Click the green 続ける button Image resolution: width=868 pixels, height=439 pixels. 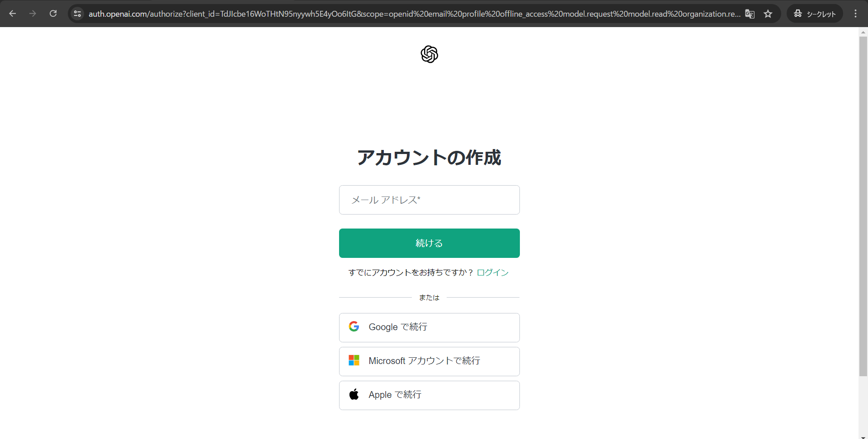click(429, 243)
